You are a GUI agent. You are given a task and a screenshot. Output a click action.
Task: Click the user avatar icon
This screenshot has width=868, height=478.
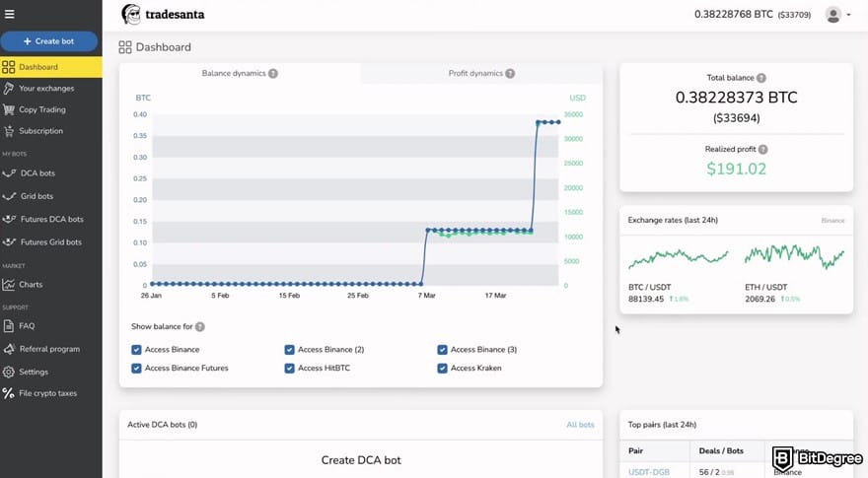(x=832, y=15)
